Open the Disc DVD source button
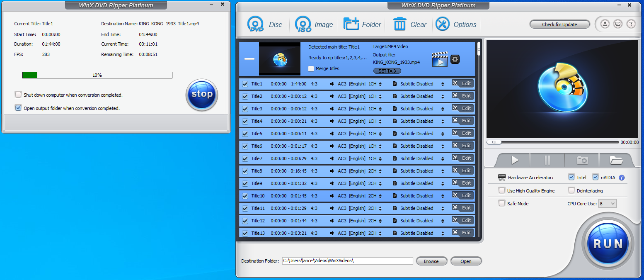644x280 pixels. [x=264, y=24]
